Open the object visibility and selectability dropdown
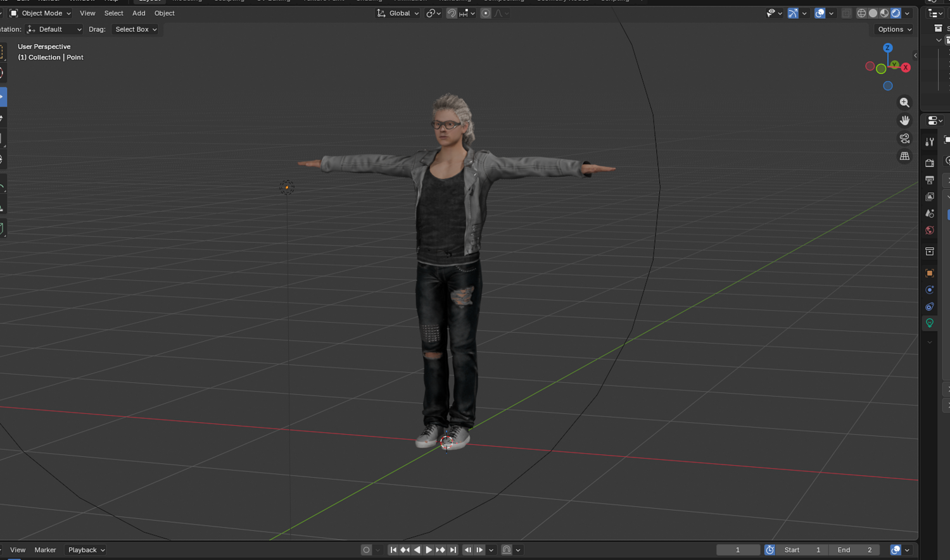 (775, 13)
